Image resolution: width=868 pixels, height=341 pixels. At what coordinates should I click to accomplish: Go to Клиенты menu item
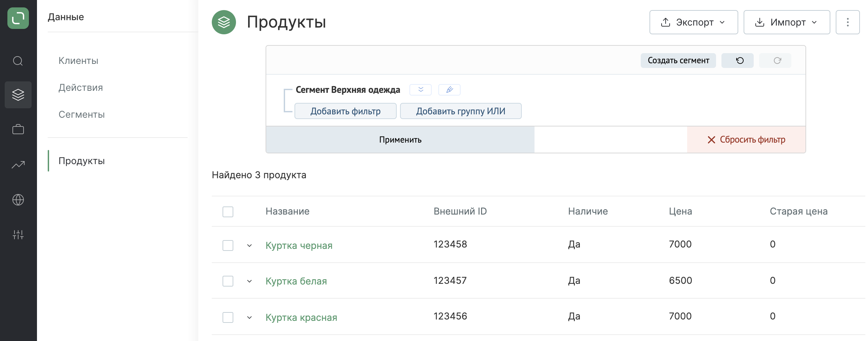tap(78, 61)
